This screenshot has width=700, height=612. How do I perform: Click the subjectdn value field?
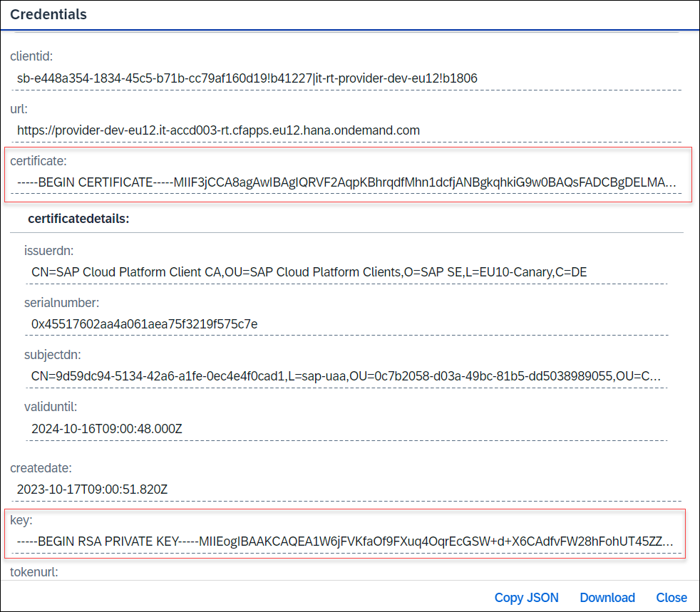pos(346,376)
